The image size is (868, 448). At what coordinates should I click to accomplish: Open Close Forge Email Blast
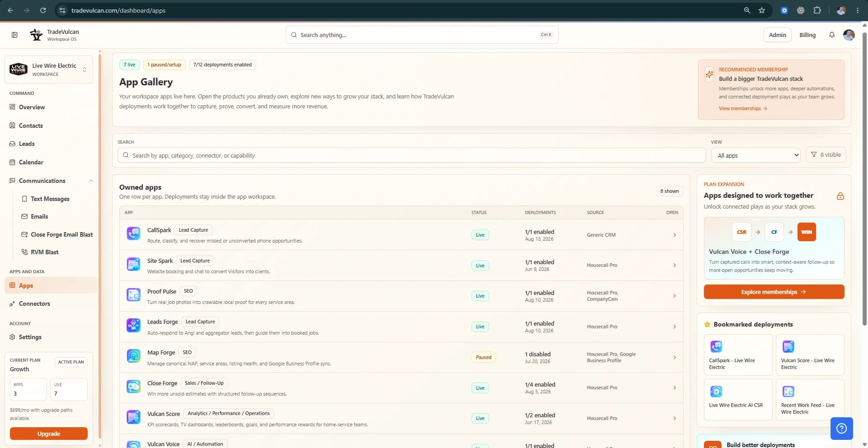[57, 234]
